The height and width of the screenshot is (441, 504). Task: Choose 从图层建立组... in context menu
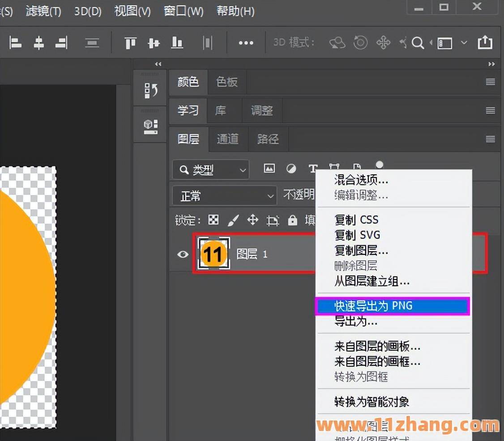coord(393,281)
